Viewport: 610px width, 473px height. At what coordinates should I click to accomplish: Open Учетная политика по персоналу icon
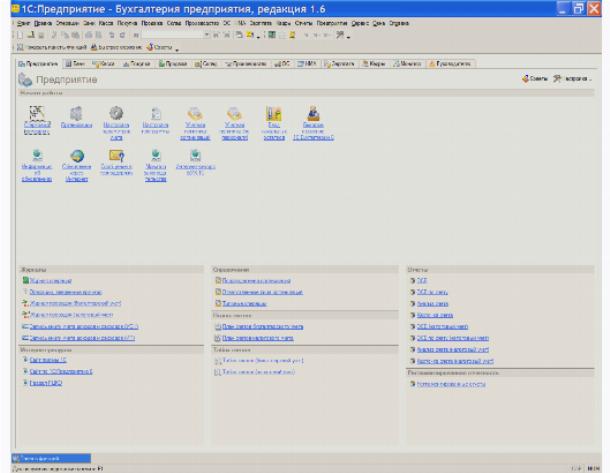pyautogui.click(x=234, y=113)
